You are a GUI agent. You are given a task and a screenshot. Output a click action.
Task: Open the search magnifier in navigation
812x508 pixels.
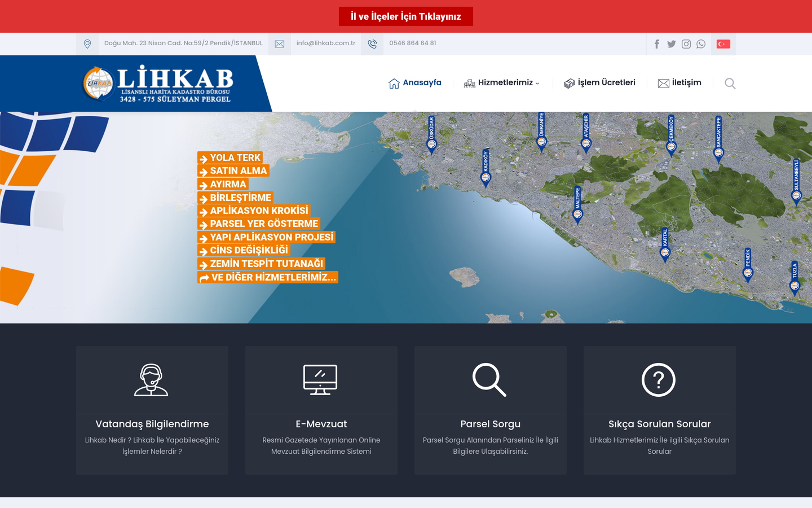[x=730, y=84]
